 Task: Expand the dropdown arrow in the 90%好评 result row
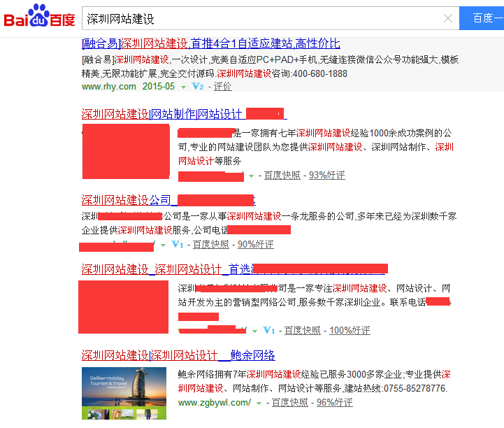click(164, 245)
